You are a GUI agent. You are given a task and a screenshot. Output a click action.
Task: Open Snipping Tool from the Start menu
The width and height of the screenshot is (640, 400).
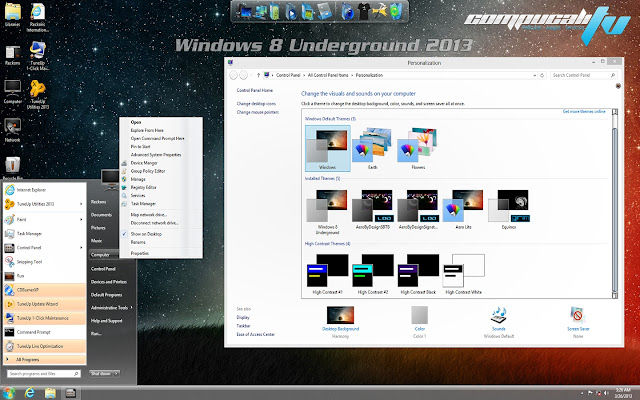point(44,262)
